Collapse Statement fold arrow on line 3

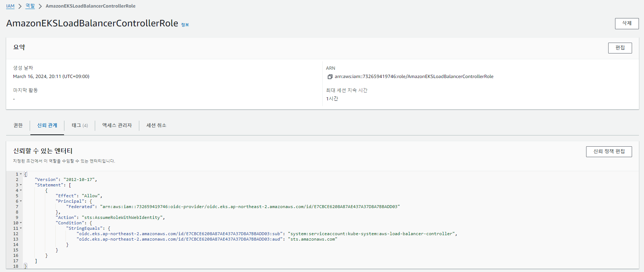click(x=21, y=185)
